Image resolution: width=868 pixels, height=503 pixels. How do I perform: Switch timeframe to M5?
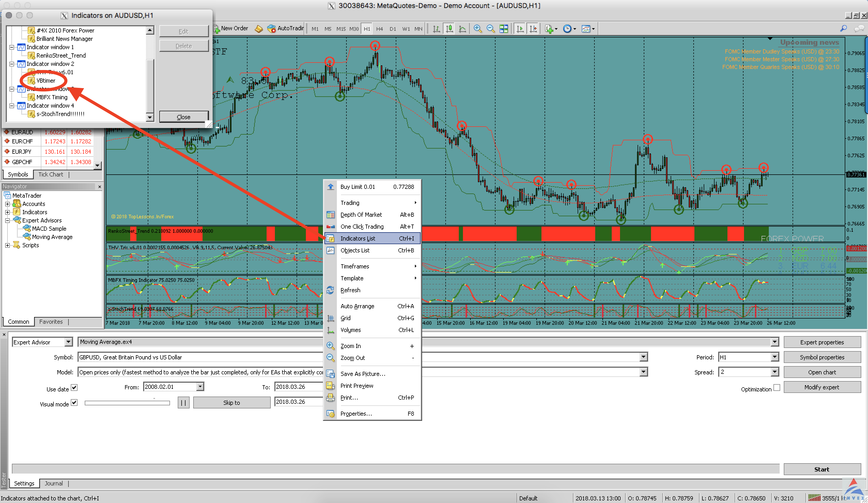pyautogui.click(x=328, y=29)
